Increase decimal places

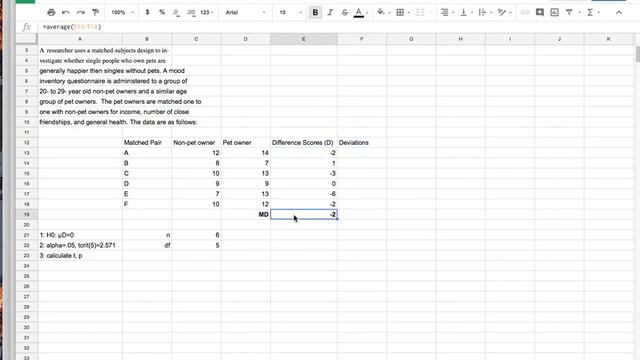point(191,13)
